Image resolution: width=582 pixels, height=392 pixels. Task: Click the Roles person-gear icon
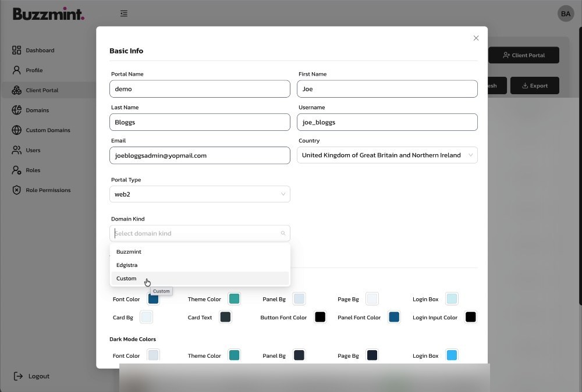(16, 170)
